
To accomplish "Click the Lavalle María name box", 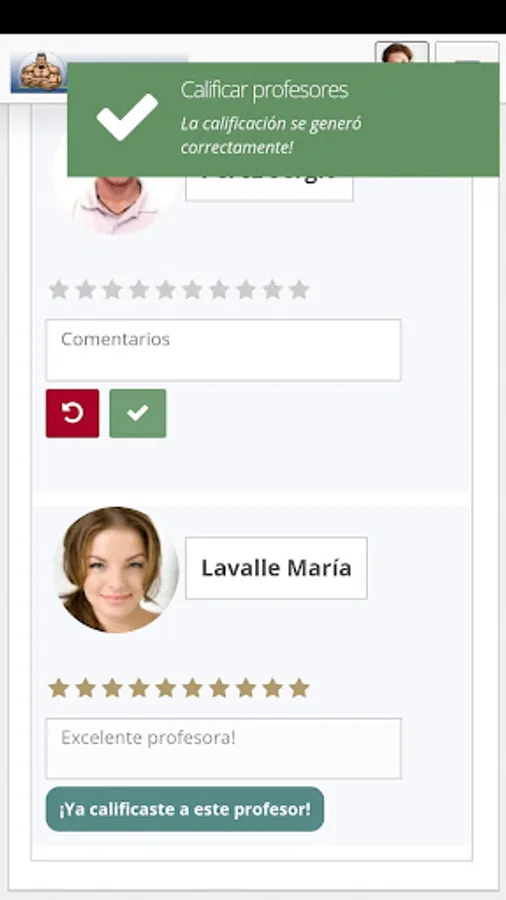I will click(x=276, y=568).
